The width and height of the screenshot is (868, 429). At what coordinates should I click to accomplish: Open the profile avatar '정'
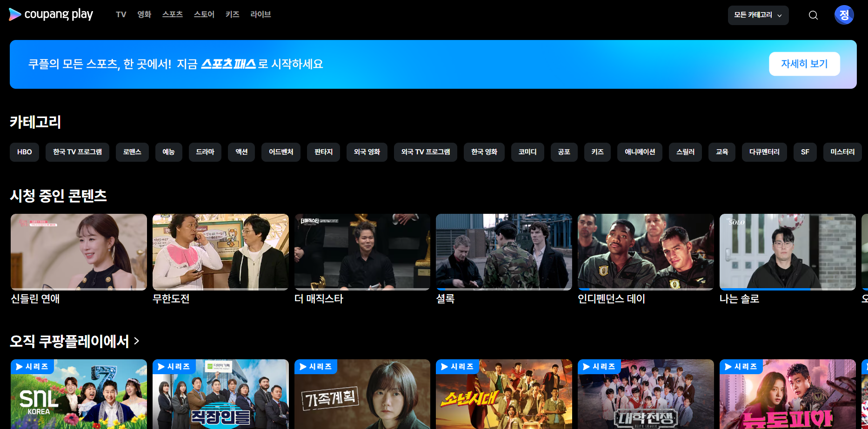[844, 15]
